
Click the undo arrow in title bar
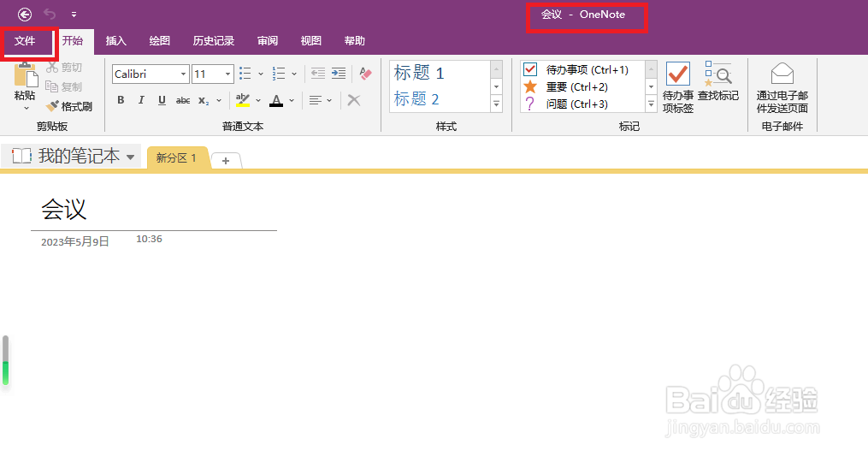(50, 14)
